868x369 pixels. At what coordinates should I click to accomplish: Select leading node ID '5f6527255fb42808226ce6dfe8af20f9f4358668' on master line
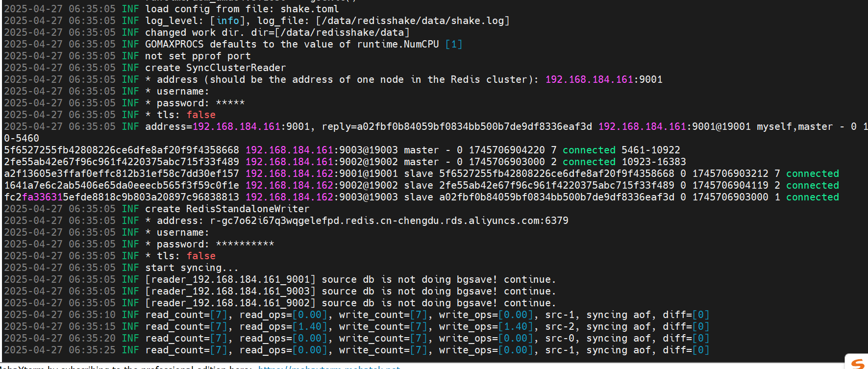click(x=122, y=150)
